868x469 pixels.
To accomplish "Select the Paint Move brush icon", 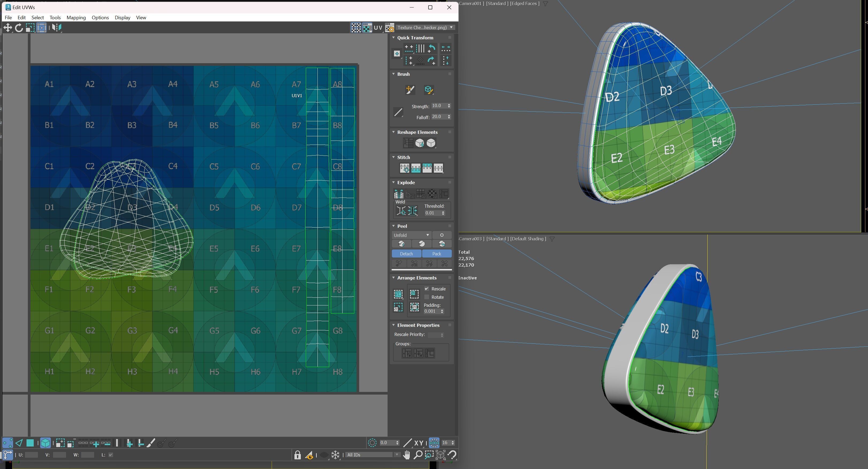I will point(410,90).
